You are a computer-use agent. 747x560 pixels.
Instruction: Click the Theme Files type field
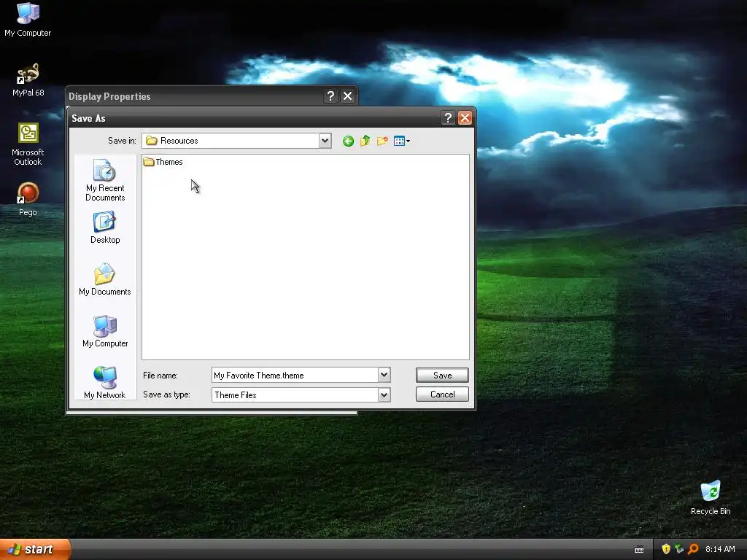click(x=295, y=394)
